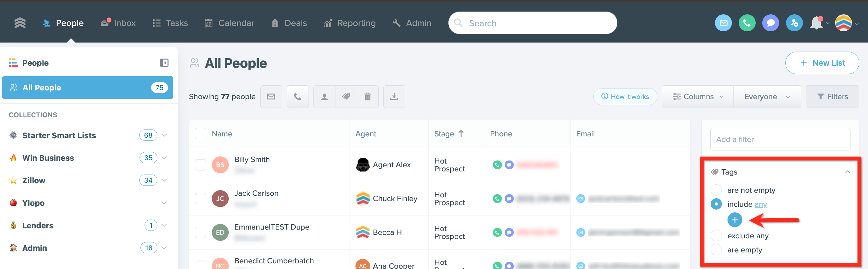Image resolution: width=868 pixels, height=269 pixels.
Task: Call EmmanuelTEST Dupe with green phone icon
Action: (497, 232)
